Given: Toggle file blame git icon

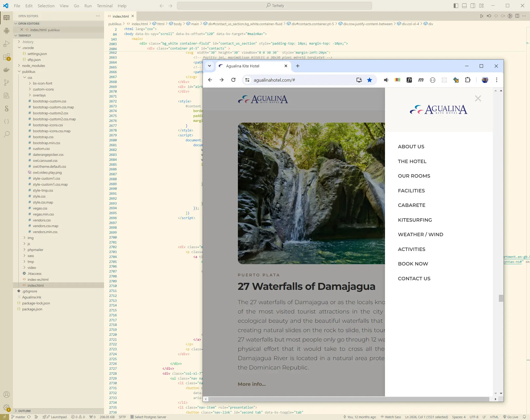Looking at the screenshot, I should pyautogui.click(x=510, y=16).
